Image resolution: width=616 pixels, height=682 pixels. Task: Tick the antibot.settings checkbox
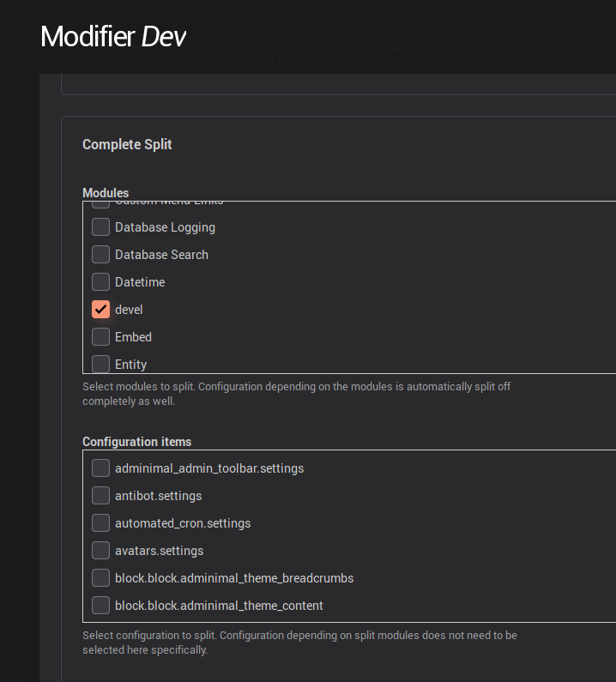click(100, 496)
